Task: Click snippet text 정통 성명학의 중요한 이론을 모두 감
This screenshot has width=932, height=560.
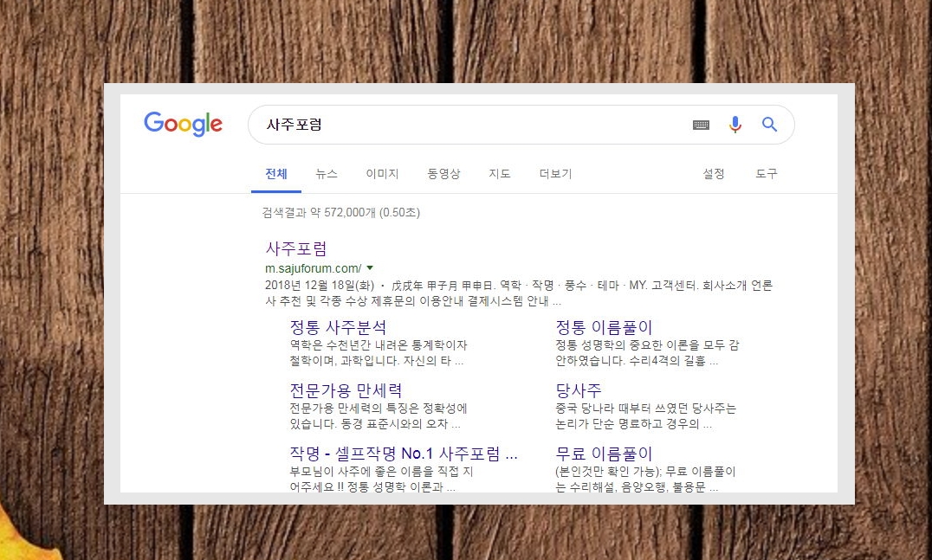Action: (x=647, y=345)
